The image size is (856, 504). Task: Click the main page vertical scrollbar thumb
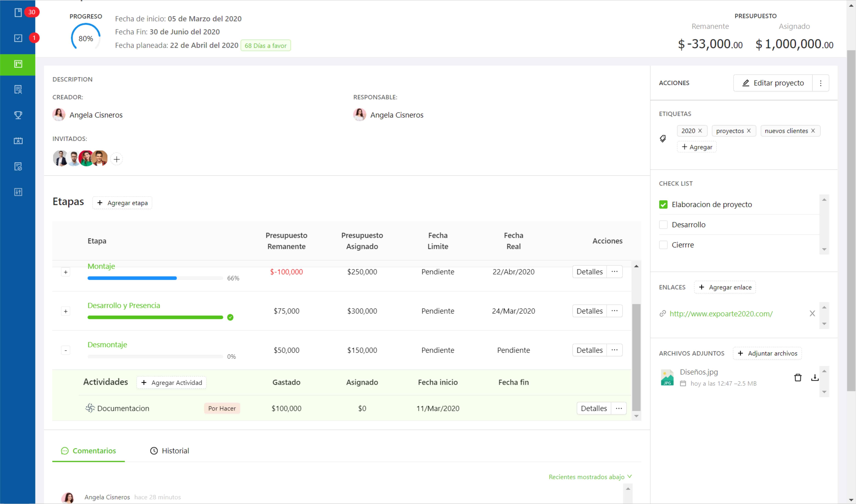pos(851,221)
